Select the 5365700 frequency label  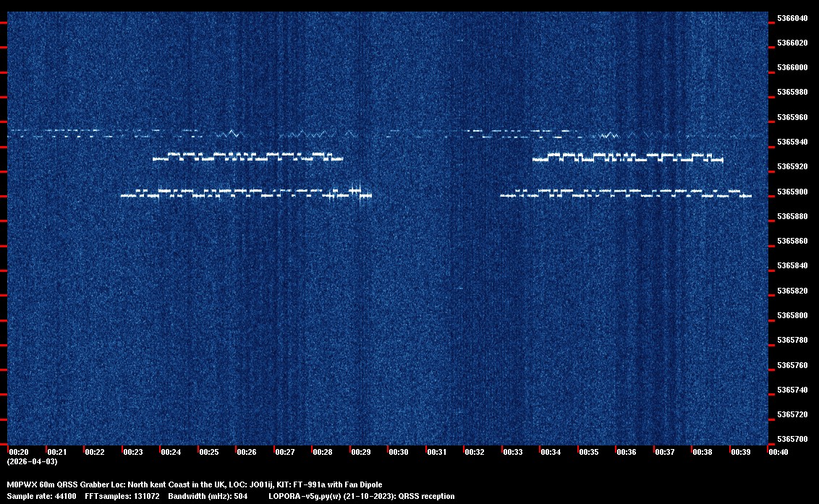click(x=792, y=440)
